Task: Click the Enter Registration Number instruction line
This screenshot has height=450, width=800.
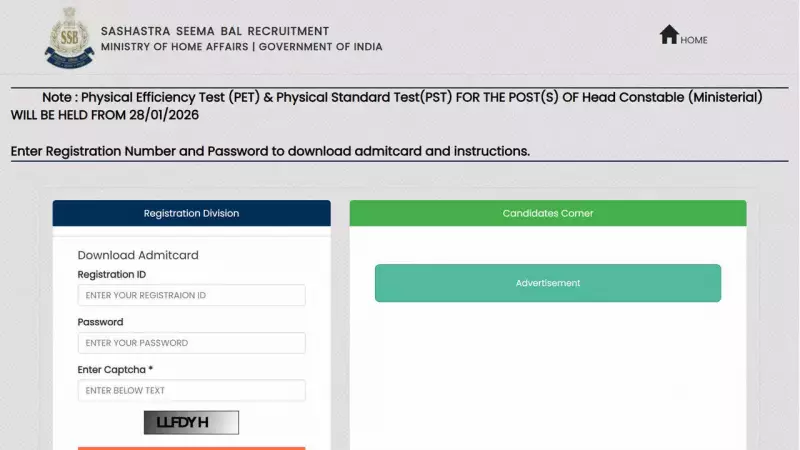Action: [270, 151]
